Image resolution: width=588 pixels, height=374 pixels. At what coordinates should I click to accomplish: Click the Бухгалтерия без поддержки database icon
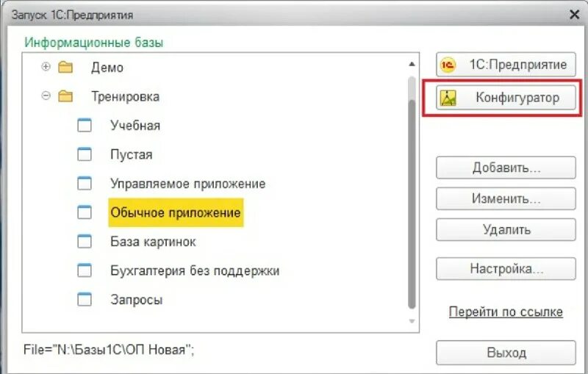click(x=85, y=270)
